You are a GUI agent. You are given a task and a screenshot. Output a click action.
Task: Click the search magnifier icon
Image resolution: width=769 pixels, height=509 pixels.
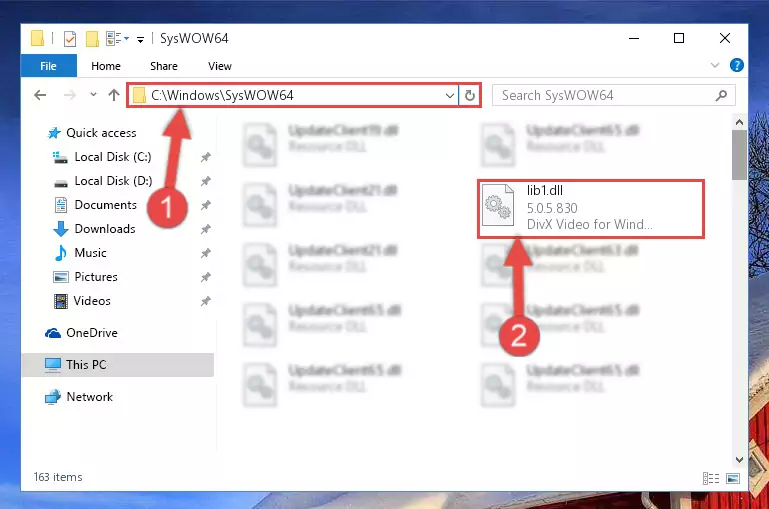point(721,95)
